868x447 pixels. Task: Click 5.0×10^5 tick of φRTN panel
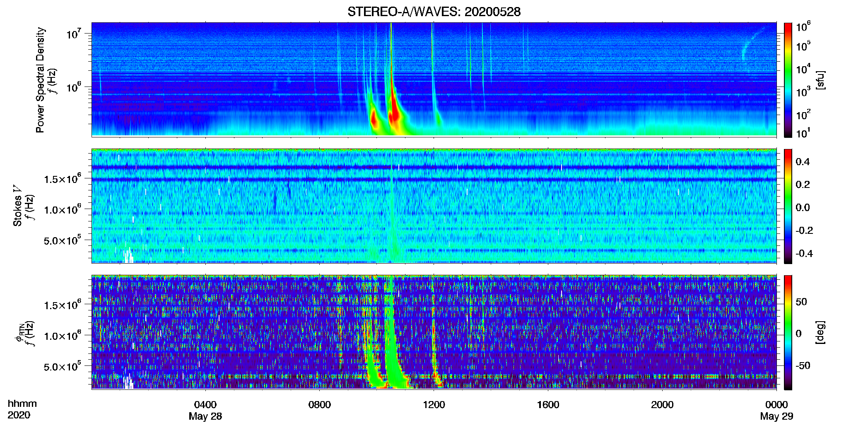point(63,366)
